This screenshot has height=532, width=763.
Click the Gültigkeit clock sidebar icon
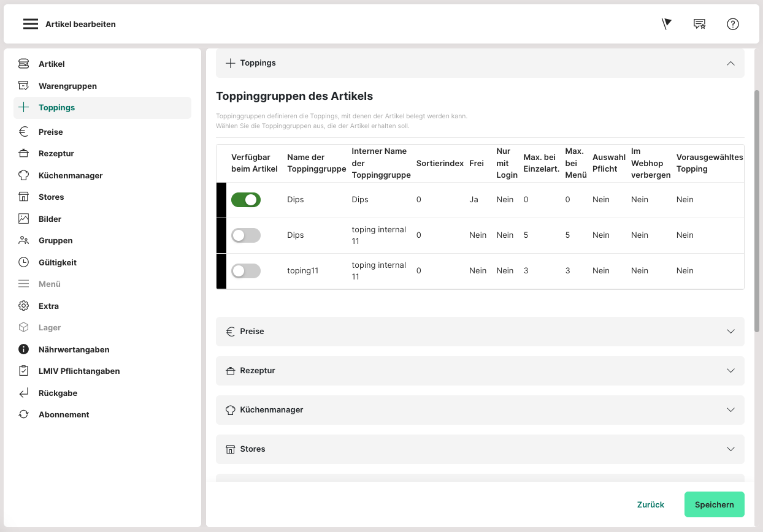(x=23, y=262)
